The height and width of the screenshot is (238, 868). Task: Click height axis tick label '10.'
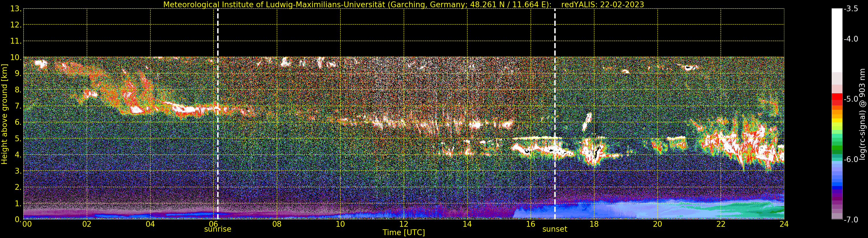coord(16,57)
